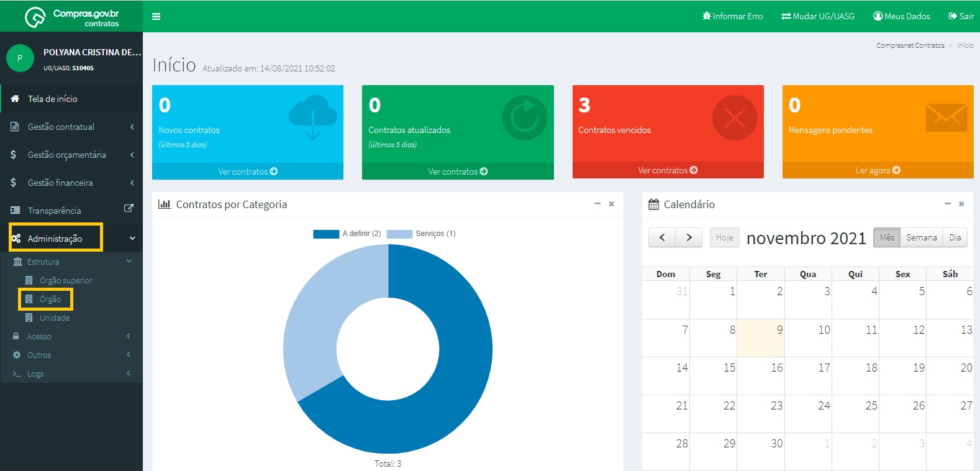Viewport: 980px width, 471px height.
Task: Click arrow icon on Ler agora link
Action: click(896, 170)
